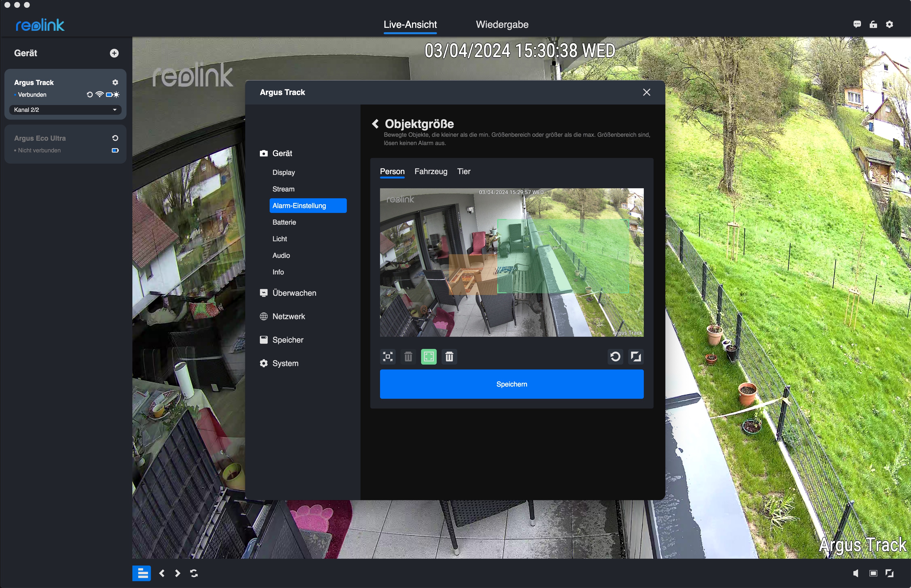The height and width of the screenshot is (588, 911).
Task: Toggle the green maximum object size tool
Action: pyautogui.click(x=428, y=357)
